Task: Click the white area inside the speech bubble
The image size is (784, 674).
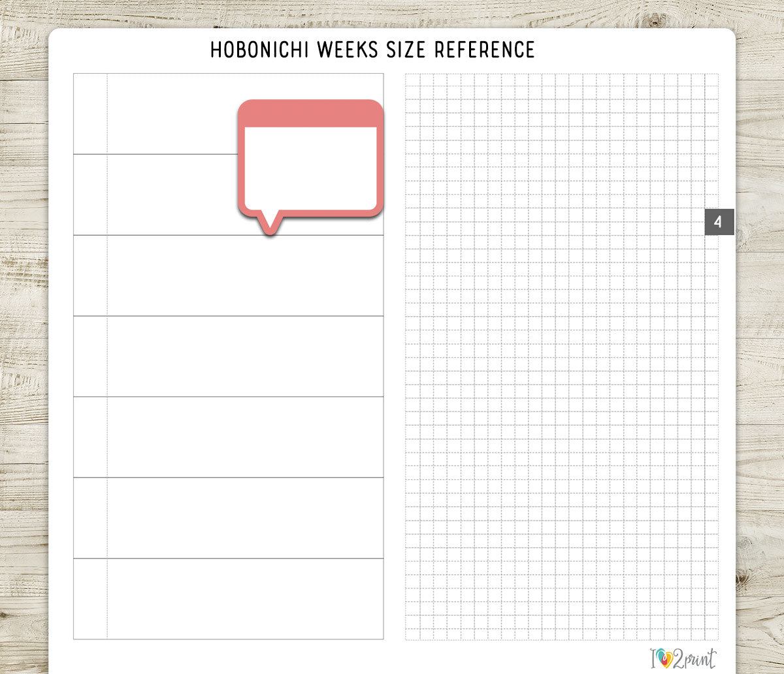Action: [x=310, y=168]
